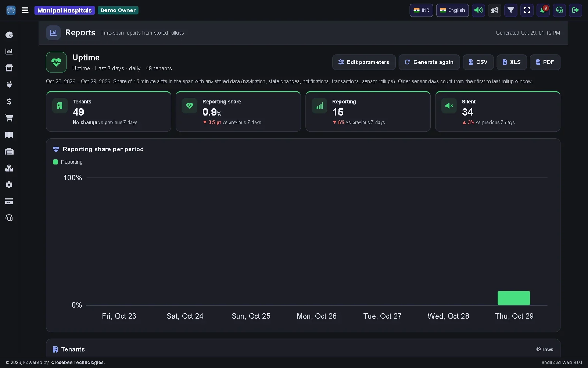Open the headset support sidebar icon
588x368 pixels.
click(x=9, y=218)
